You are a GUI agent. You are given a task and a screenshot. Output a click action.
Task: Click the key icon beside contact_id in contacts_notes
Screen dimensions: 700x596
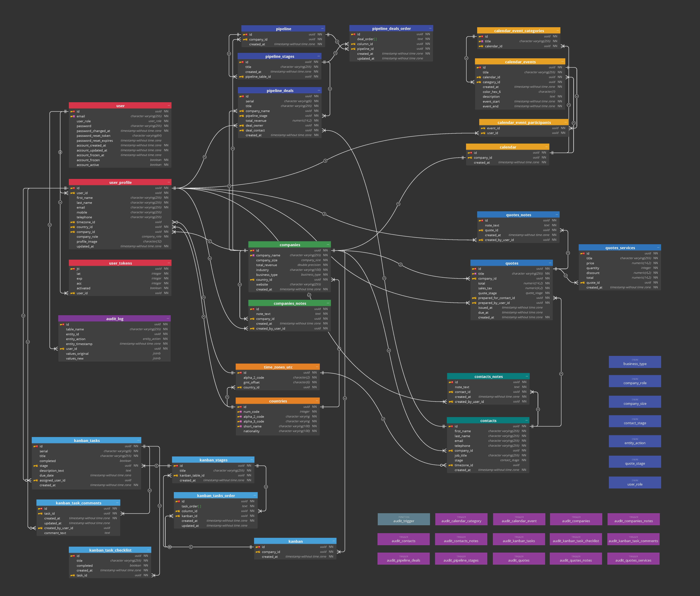(451, 392)
